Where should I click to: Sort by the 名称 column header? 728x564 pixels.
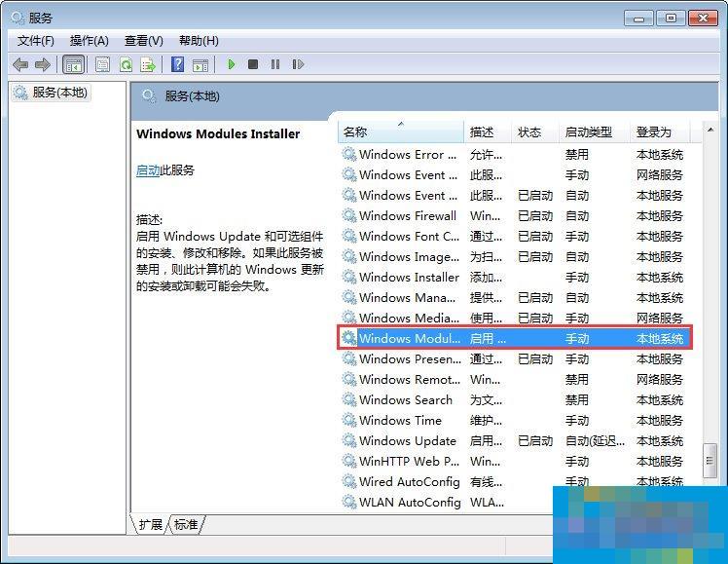point(401,132)
